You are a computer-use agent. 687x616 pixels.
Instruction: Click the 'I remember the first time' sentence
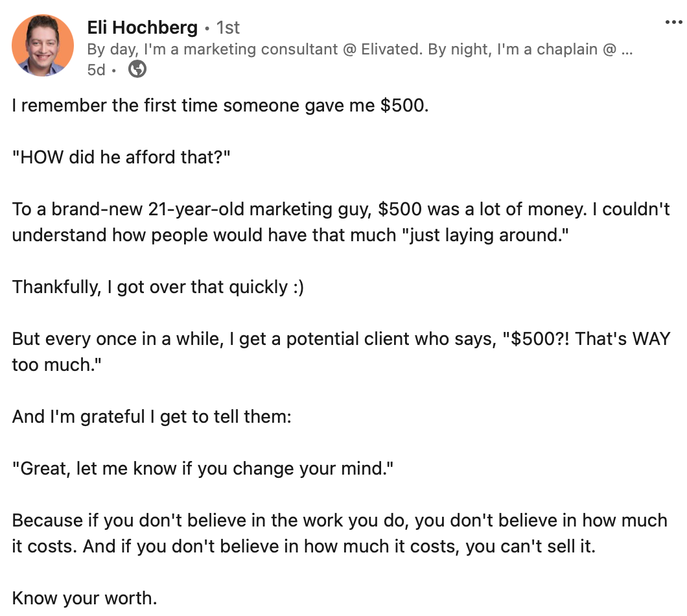(x=220, y=106)
